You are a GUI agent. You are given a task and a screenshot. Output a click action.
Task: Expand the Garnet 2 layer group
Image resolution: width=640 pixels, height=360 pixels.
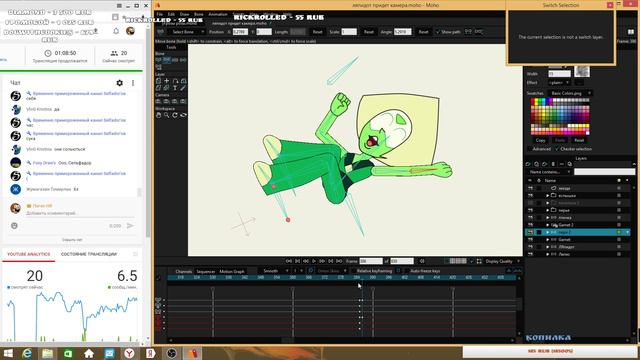pyautogui.click(x=548, y=225)
